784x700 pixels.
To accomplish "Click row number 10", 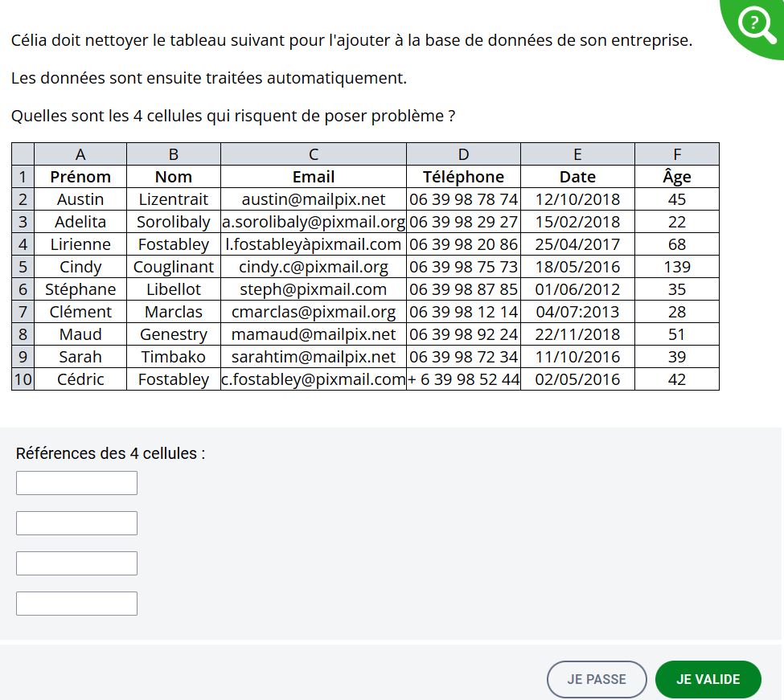I will (x=23, y=379).
